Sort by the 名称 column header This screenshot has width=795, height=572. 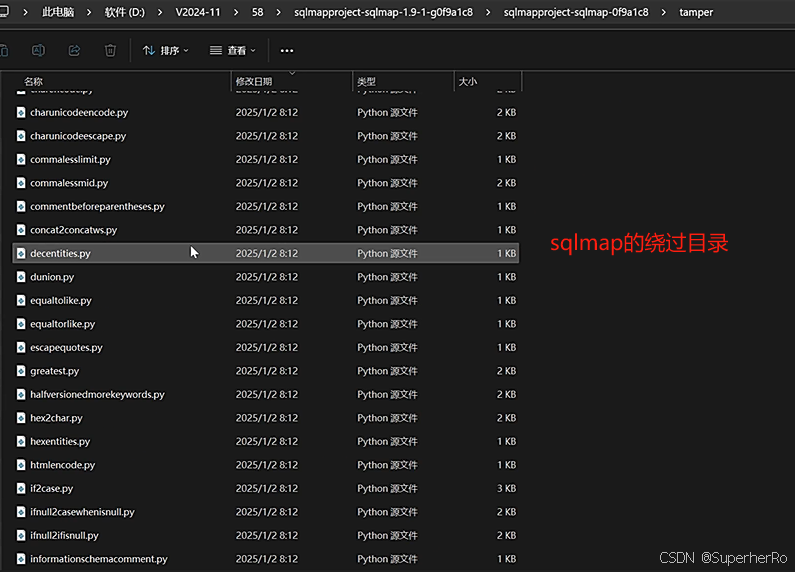(33, 82)
